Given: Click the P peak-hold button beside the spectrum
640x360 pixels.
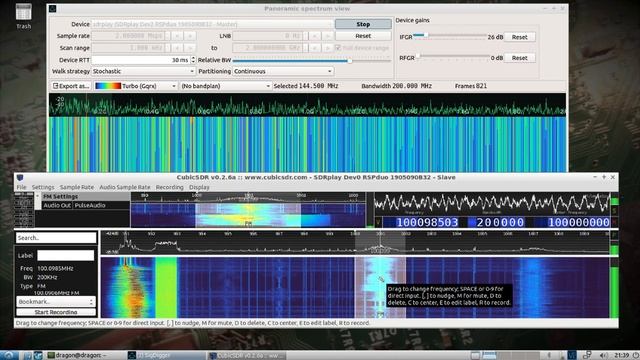Looking at the screenshot, I should pos(614,236).
